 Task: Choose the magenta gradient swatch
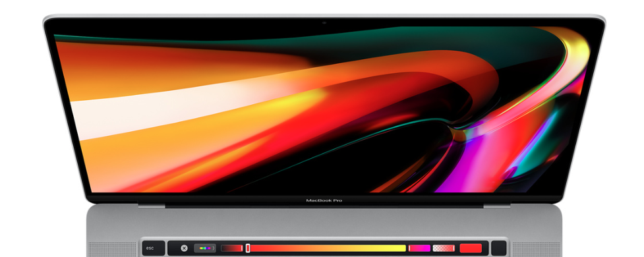(419, 248)
